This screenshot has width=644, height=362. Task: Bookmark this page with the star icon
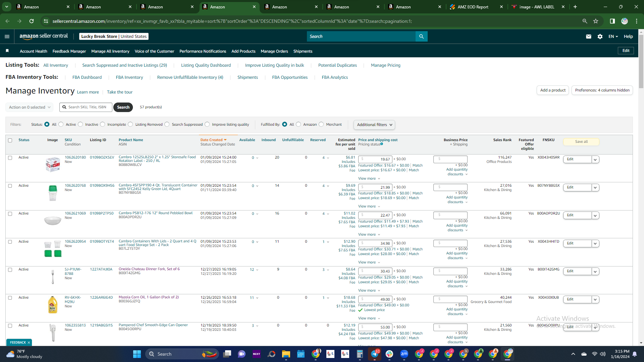[x=596, y=21]
